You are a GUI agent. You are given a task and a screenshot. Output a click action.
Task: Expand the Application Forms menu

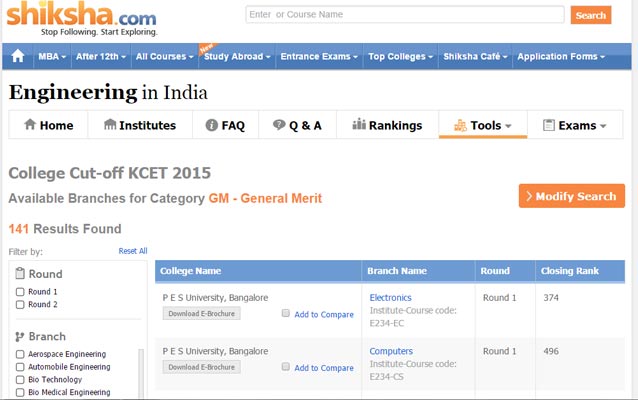click(x=575, y=57)
